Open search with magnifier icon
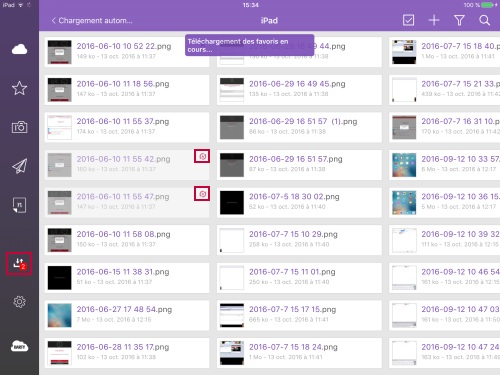This screenshot has height=375, width=500. point(484,20)
